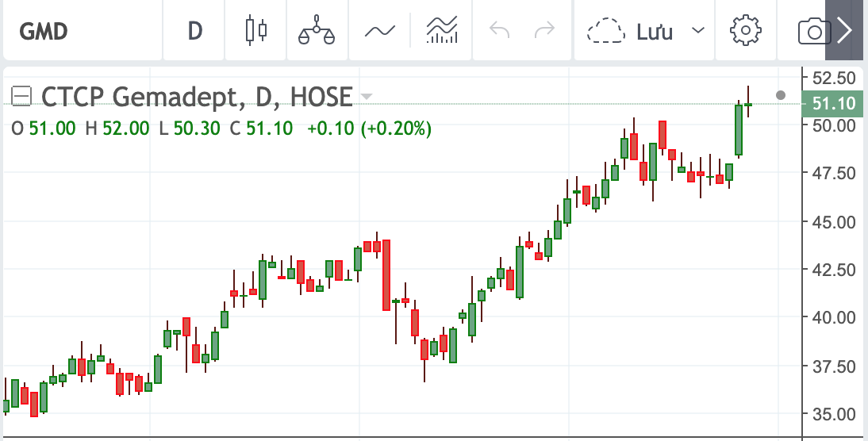Click the 45.00 mark on price scale
868x441 pixels.
(x=833, y=221)
